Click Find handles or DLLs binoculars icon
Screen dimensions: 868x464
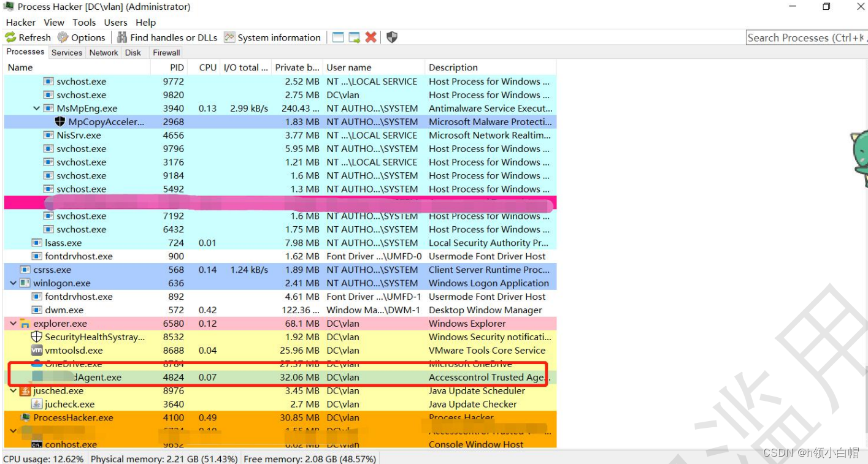(x=122, y=37)
